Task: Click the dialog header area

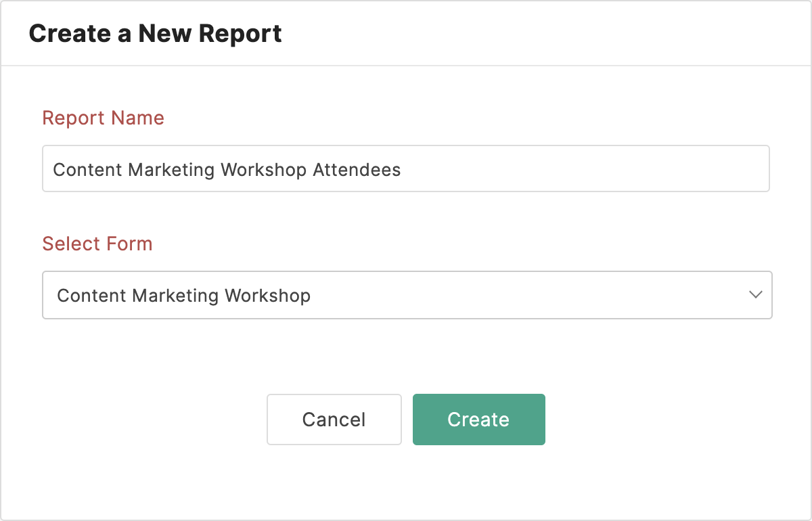Action: coord(406,33)
